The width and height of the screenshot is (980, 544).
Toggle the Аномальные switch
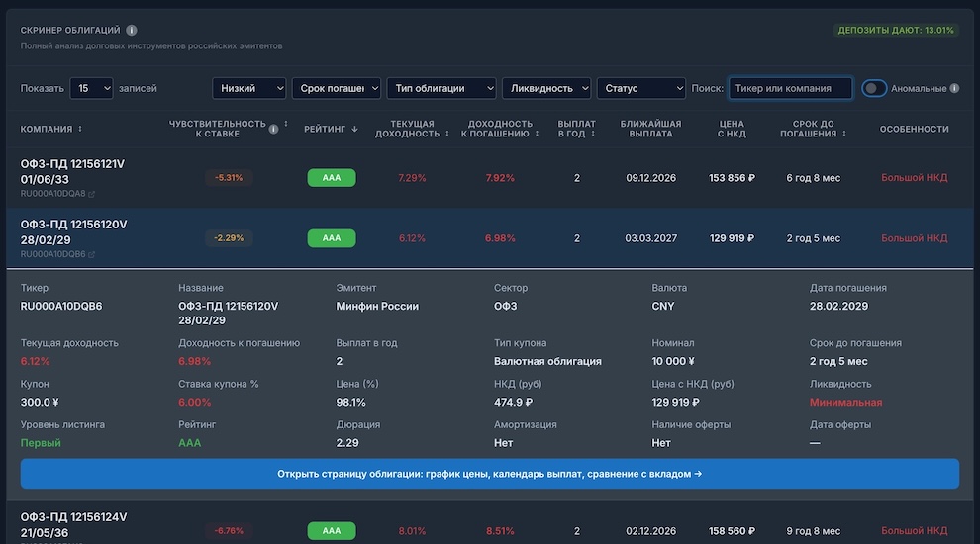pyautogui.click(x=874, y=88)
